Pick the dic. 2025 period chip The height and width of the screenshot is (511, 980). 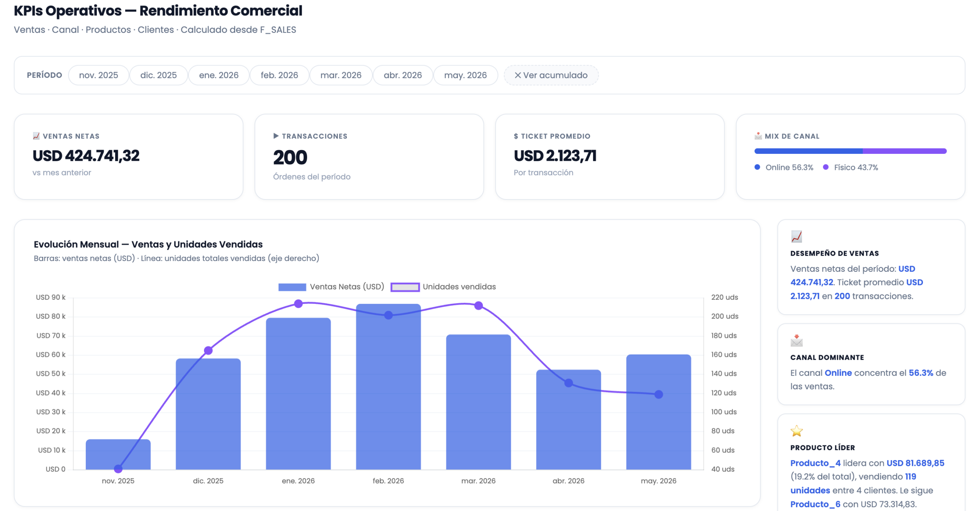click(x=158, y=75)
